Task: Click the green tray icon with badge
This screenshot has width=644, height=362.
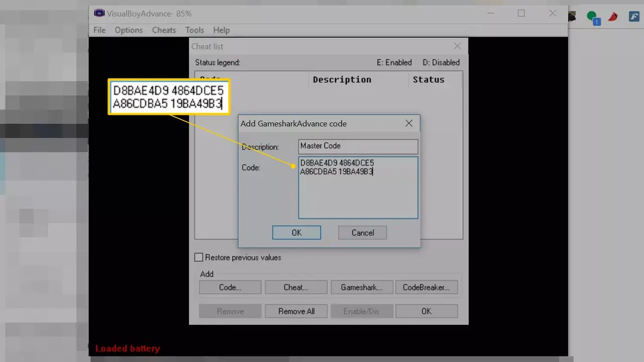Action: (593, 18)
